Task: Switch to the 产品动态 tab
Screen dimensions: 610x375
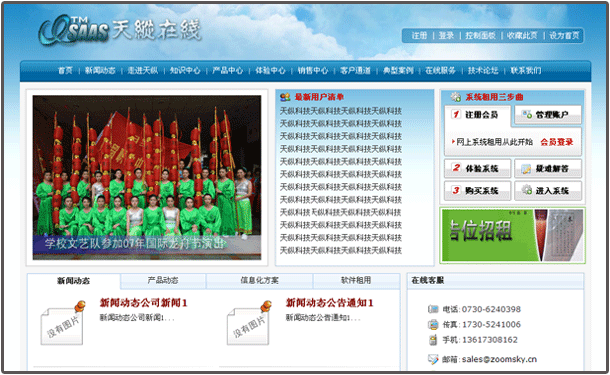Action: 163,280
